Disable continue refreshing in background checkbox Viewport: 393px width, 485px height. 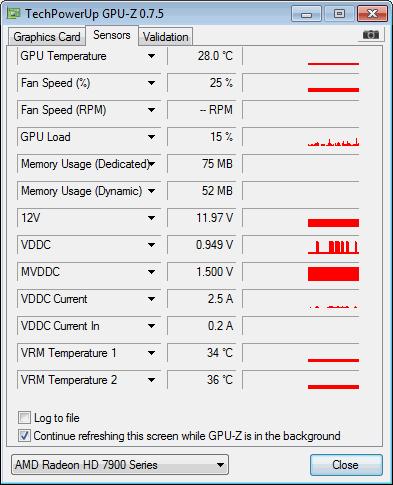pos(24,436)
